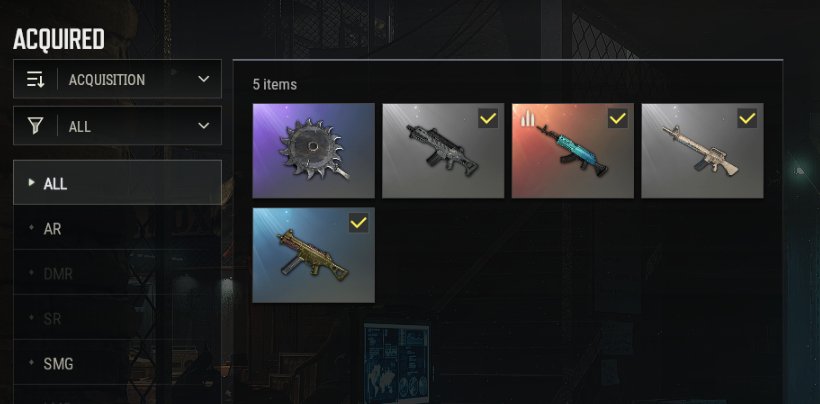Toggle checkmark on gray rifle skin

488,119
